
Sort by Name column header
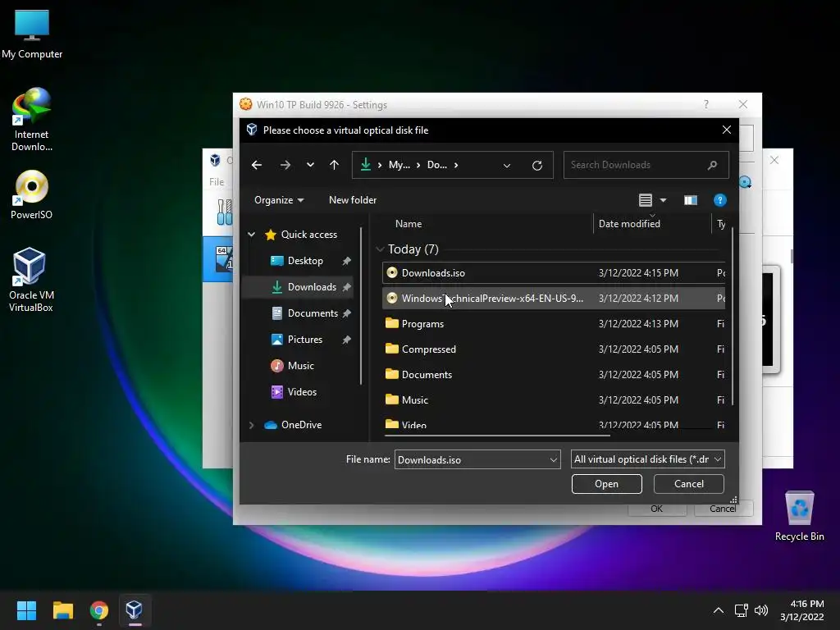(x=409, y=224)
